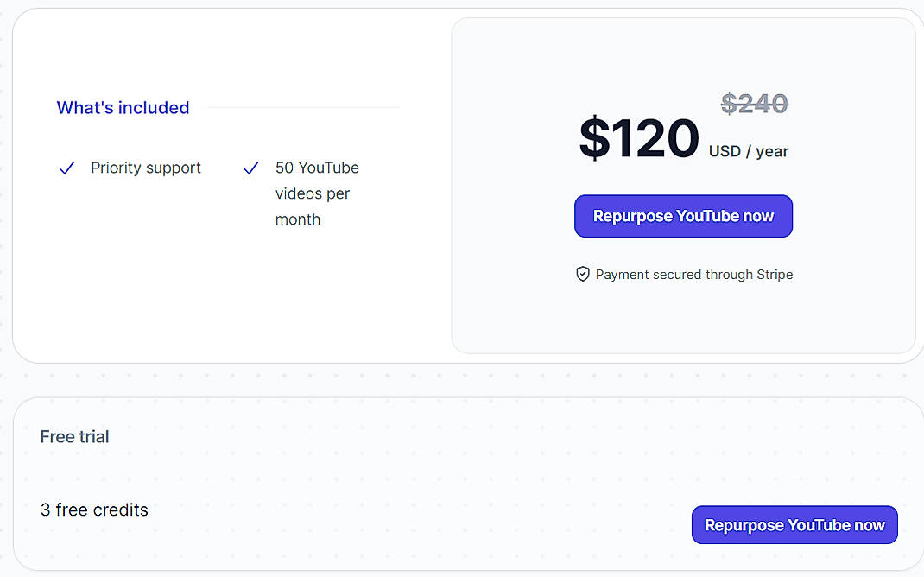Click the checkmark next to 50 YouTube videos
Viewport: 924px width, 577px height.
click(x=250, y=168)
